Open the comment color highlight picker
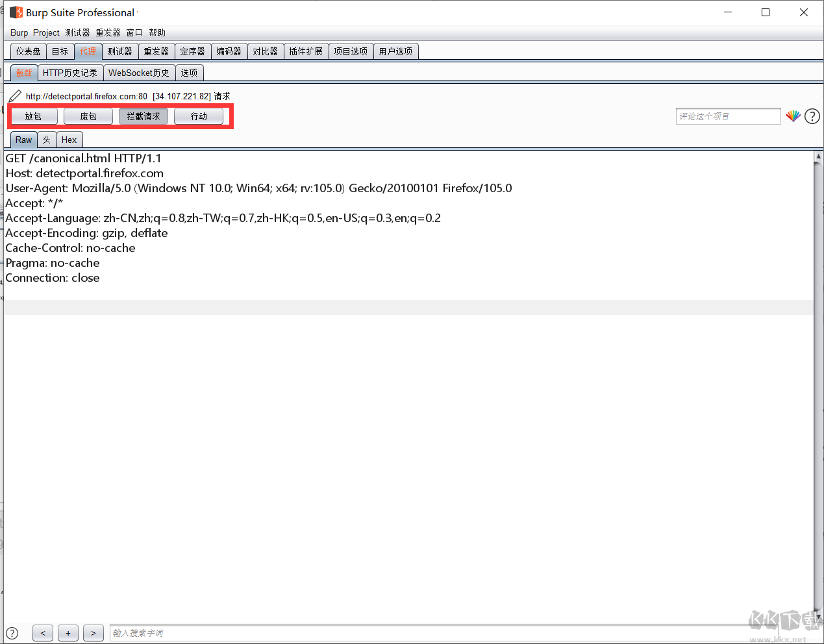 793,116
